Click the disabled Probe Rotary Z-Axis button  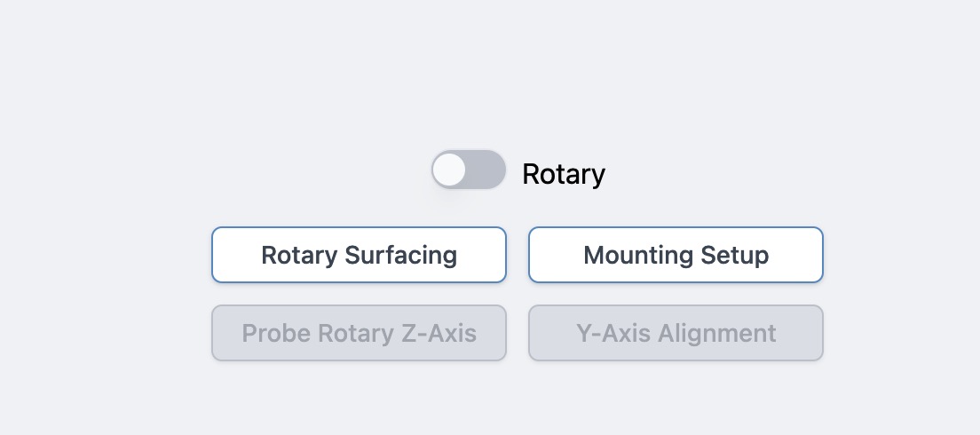[x=359, y=334]
